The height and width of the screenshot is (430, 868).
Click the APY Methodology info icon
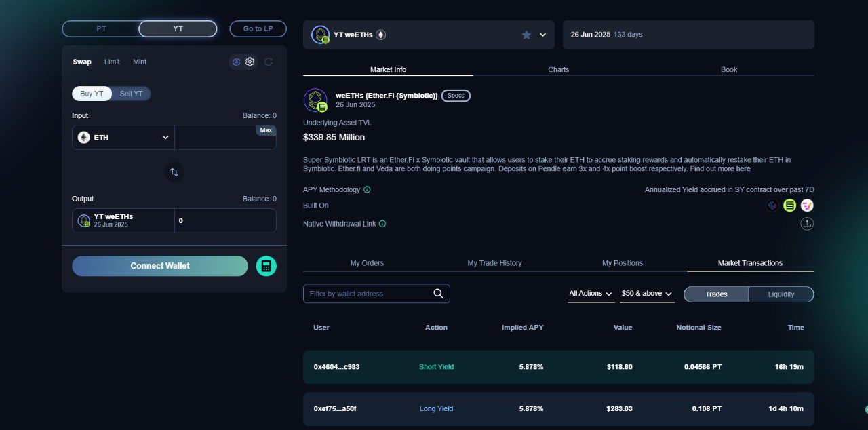[x=367, y=190]
